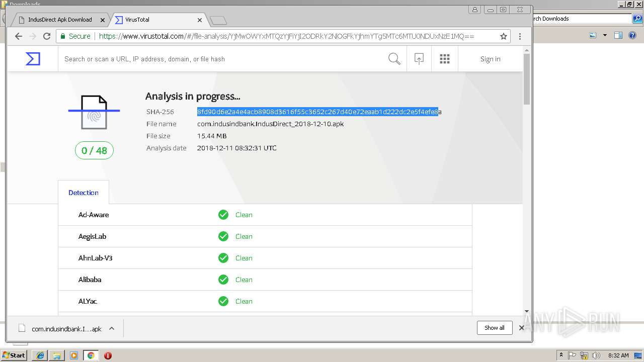Viewport: 644px width, 362px height.
Task: Click the highlighted SHA-256 hash
Action: (319, 112)
